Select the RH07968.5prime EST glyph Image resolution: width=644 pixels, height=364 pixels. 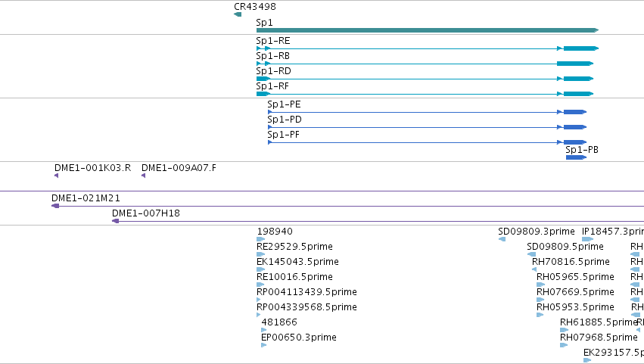point(564,345)
